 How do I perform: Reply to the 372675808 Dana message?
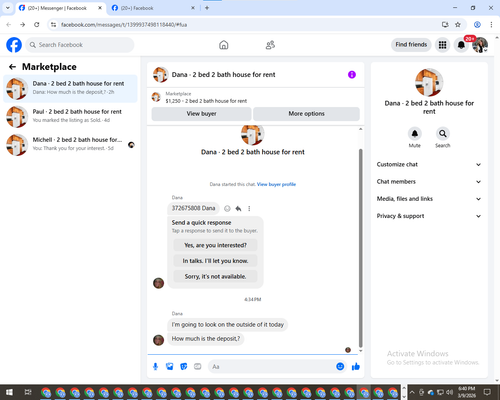[238, 209]
